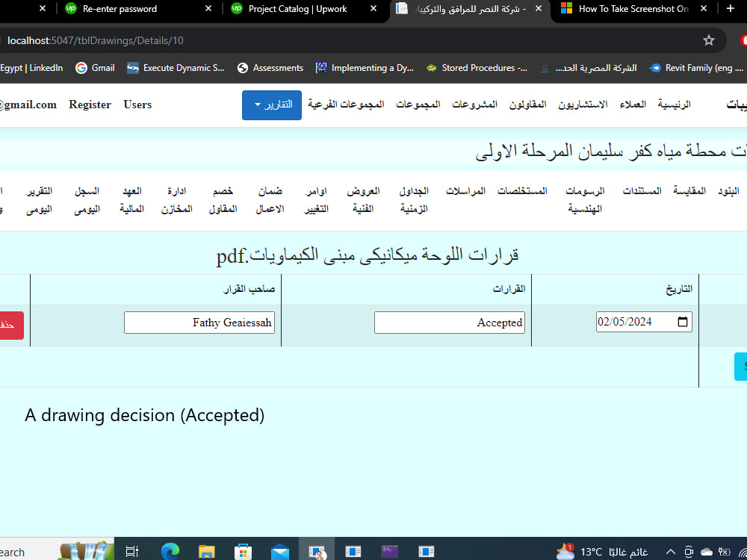The height and width of the screenshot is (560, 747).
Task: Select the المقايسة project tab
Action: (689, 191)
